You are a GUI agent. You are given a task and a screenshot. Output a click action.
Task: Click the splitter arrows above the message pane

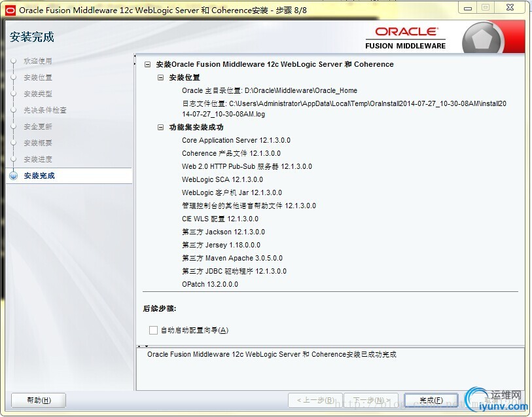click(x=143, y=346)
